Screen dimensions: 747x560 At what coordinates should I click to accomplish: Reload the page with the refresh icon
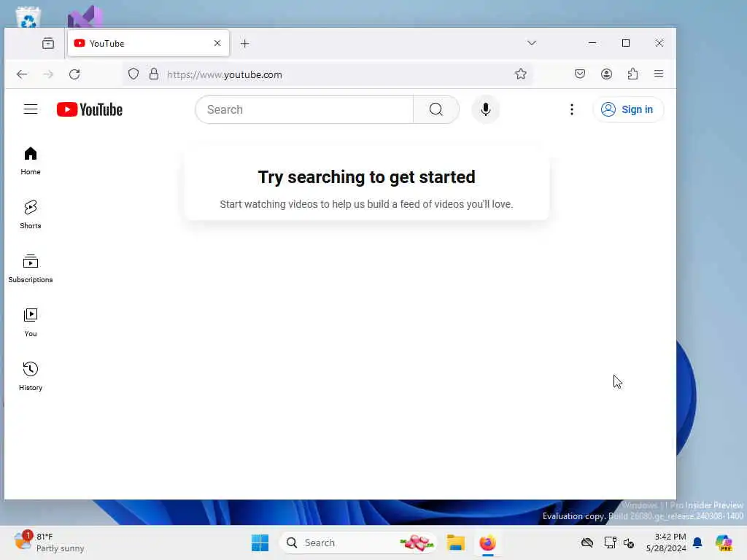(74, 74)
